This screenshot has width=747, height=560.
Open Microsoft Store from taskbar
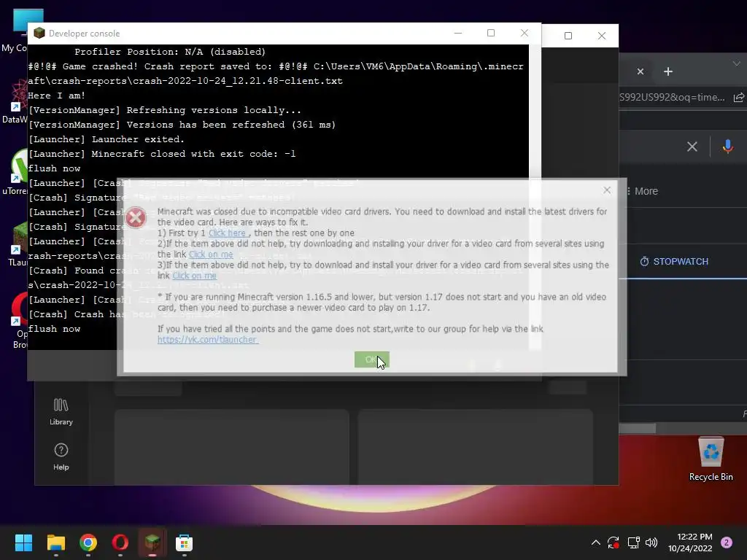[184, 542]
